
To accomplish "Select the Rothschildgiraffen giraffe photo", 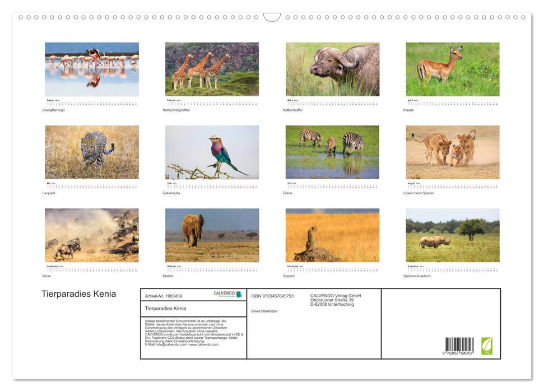I will pyautogui.click(x=212, y=69).
